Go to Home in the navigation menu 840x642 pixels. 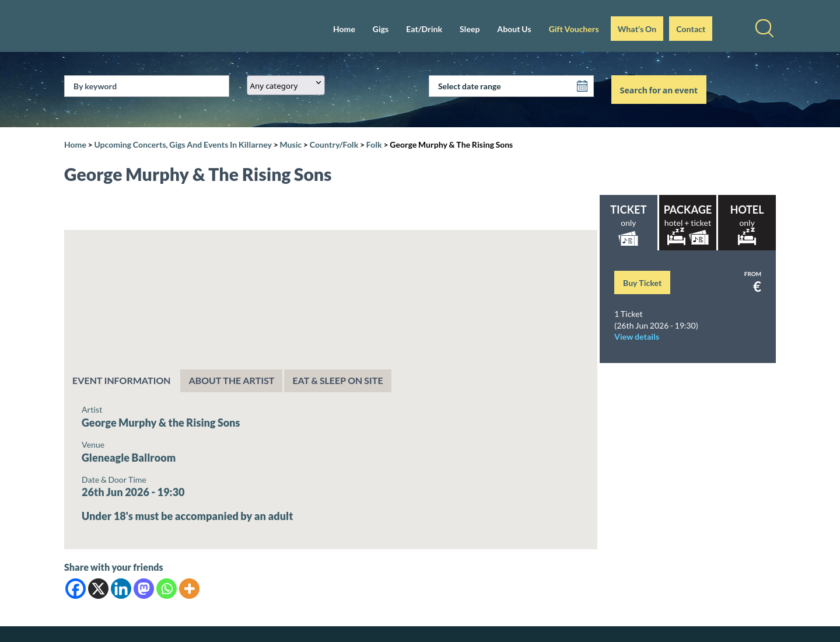[344, 29]
